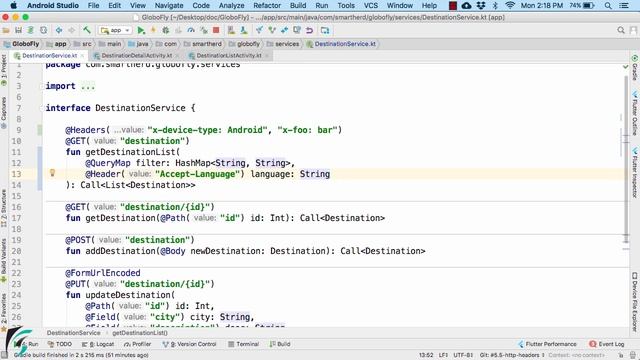The height and width of the screenshot is (360, 640).
Task: Navigate back with the left arrow icon
Action: (59, 30)
